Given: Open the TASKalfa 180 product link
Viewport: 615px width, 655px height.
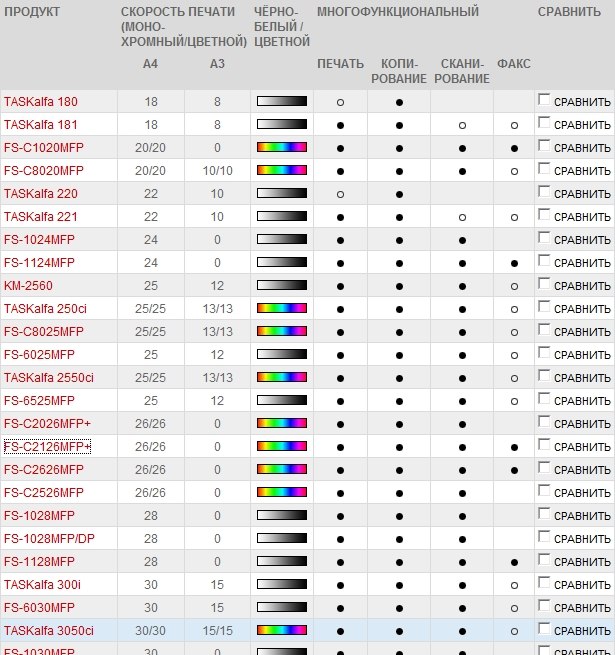Looking at the screenshot, I should click(41, 102).
